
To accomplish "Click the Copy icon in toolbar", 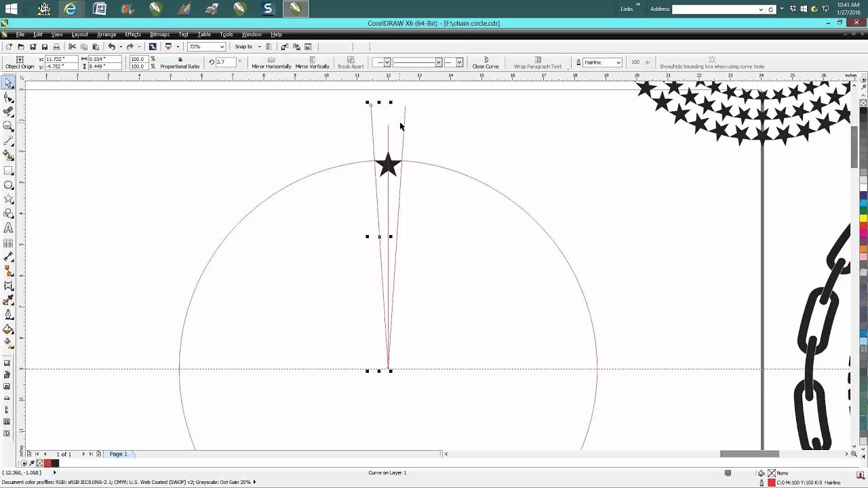I will point(84,47).
